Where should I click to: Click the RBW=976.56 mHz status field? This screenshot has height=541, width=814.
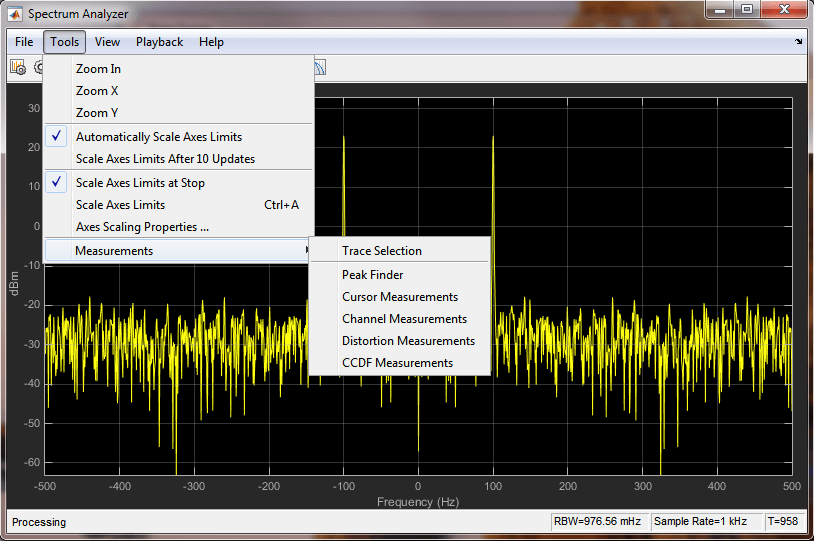[x=598, y=521]
